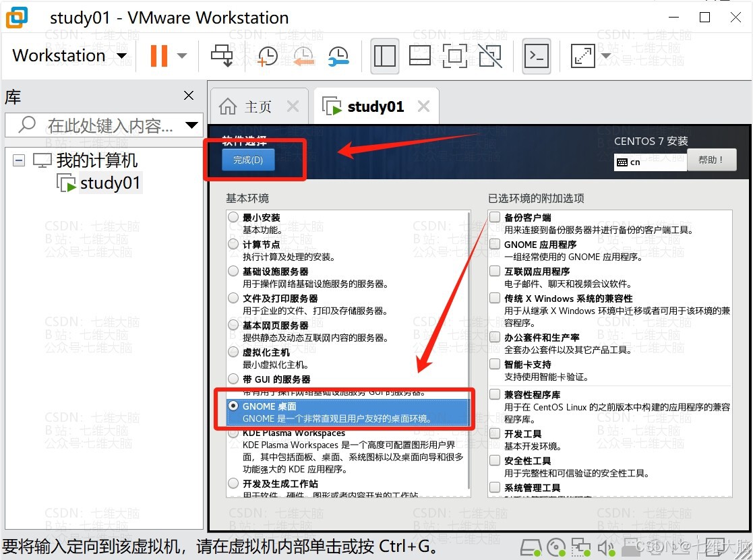The height and width of the screenshot is (560, 753).
Task: Toggle the library sidebar view
Action: pos(385,56)
